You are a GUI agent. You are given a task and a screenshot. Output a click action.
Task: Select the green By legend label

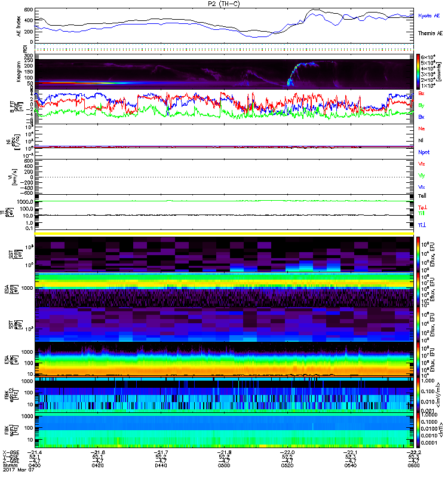click(x=421, y=106)
